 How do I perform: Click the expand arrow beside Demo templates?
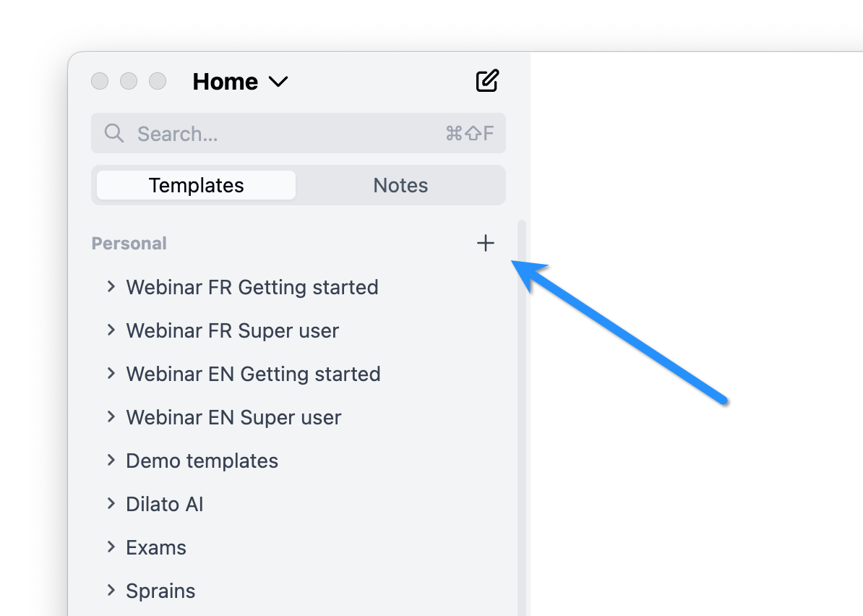point(111,460)
